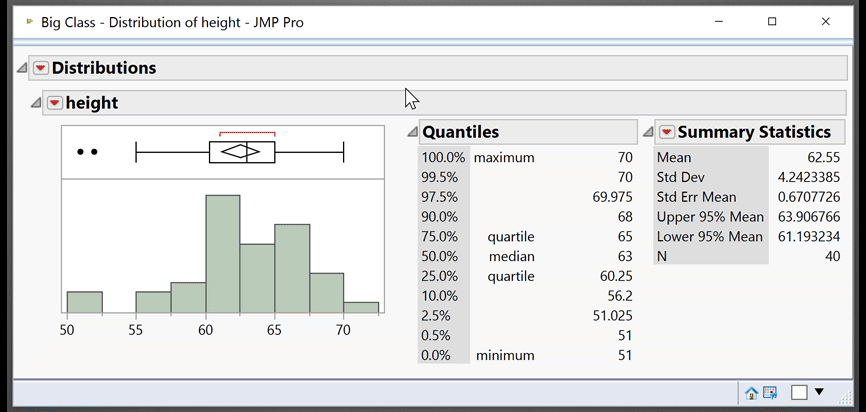Click the data table icon in status bar
This screenshot has width=866, height=412.
click(x=770, y=392)
